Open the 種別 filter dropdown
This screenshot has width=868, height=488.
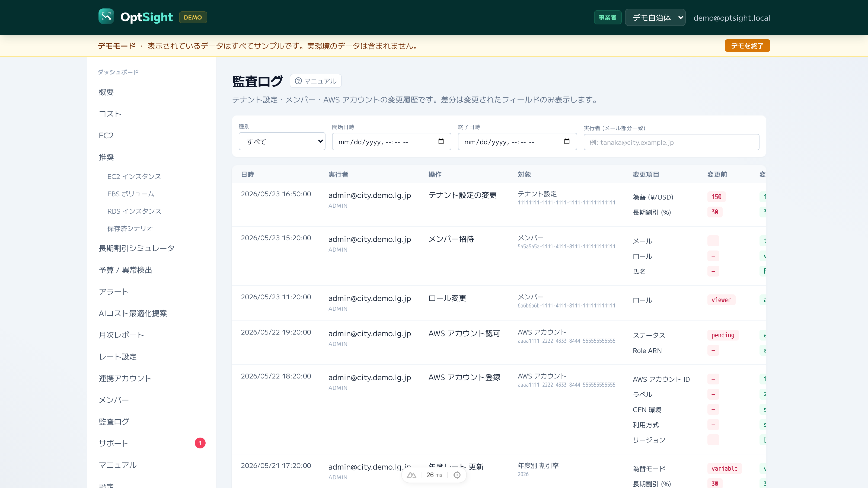point(282,142)
